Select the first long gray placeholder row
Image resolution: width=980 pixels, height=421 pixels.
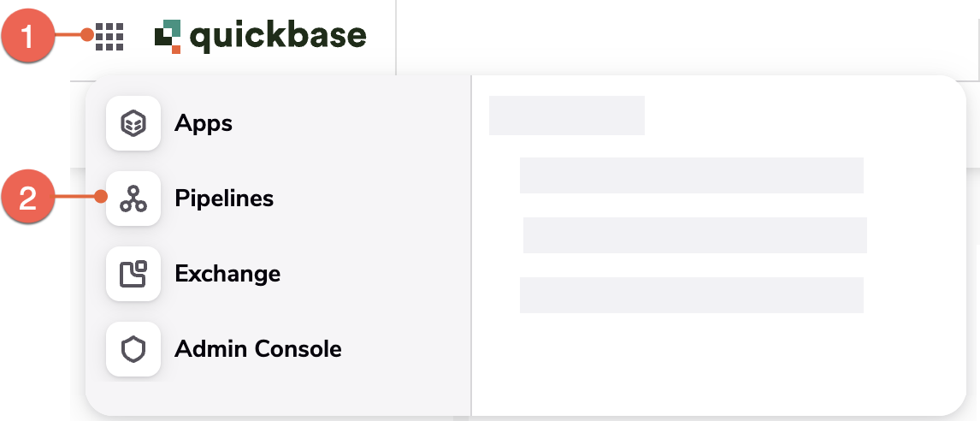coord(692,175)
